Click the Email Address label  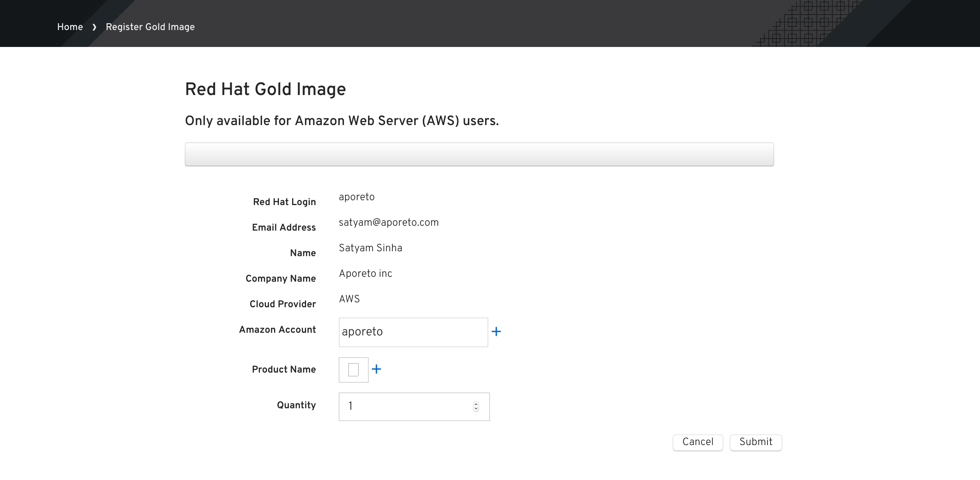click(x=283, y=227)
